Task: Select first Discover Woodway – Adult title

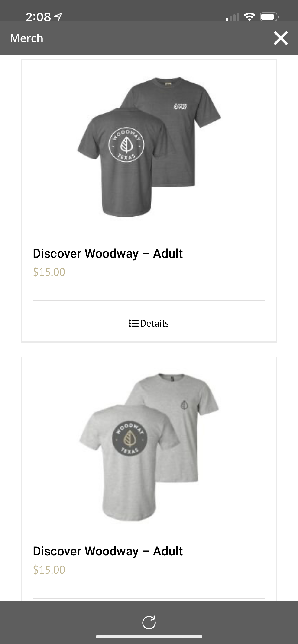Action: [108, 254]
